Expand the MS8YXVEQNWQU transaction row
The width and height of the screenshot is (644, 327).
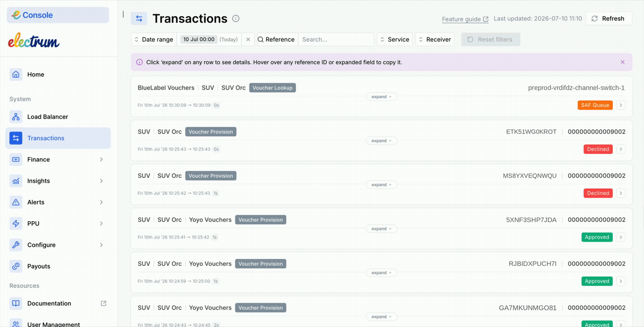click(382, 185)
